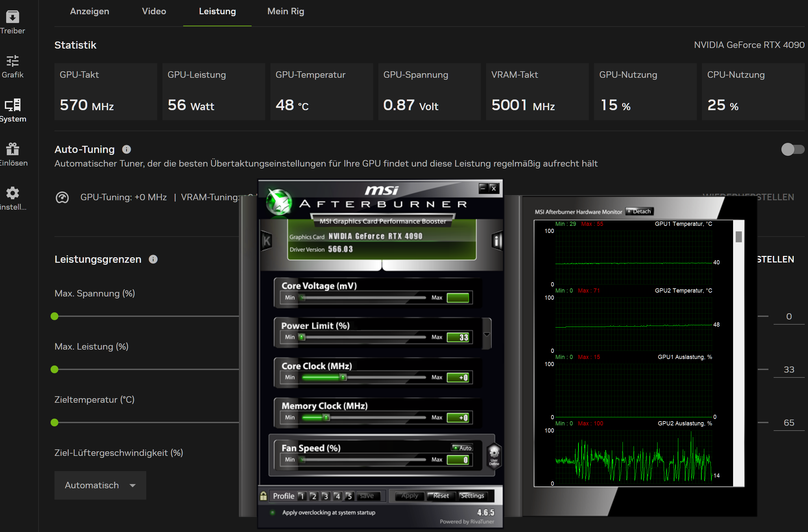The image size is (808, 532).
Task: Select Afterburner profile slot 5
Action: pos(349,496)
